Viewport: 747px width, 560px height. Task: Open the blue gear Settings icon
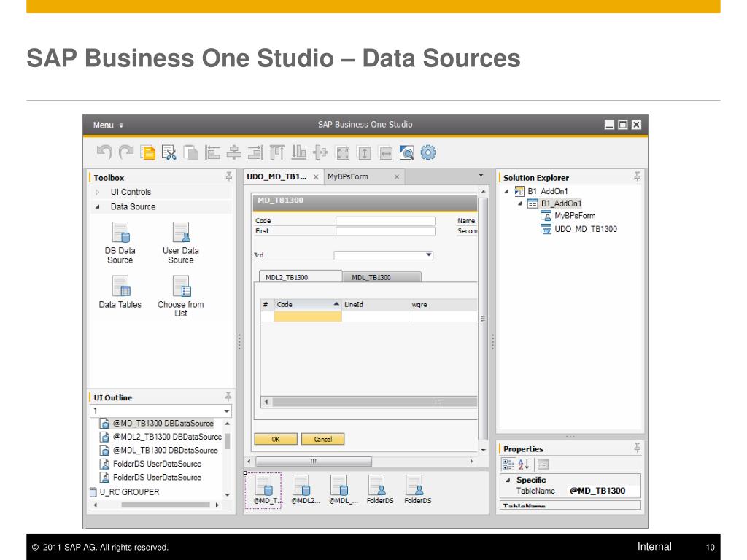coord(428,152)
